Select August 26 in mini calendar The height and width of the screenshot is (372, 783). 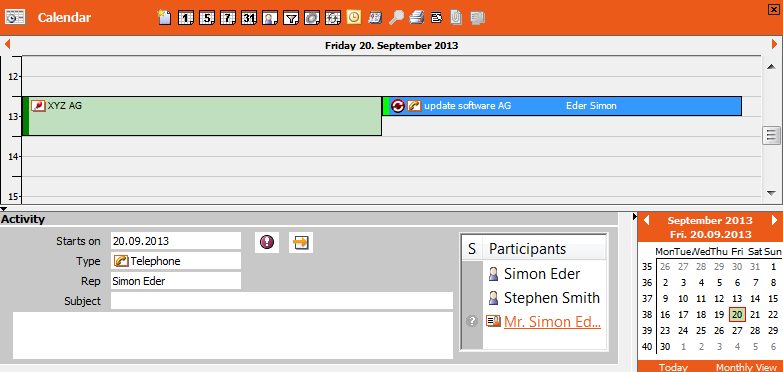coord(665,267)
